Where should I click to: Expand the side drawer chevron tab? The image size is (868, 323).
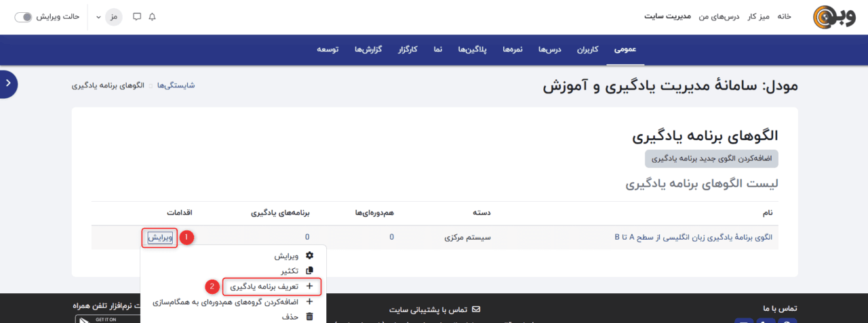pyautogui.click(x=8, y=83)
